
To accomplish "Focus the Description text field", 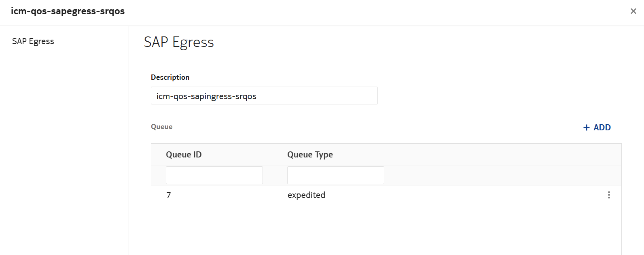I will (264, 96).
